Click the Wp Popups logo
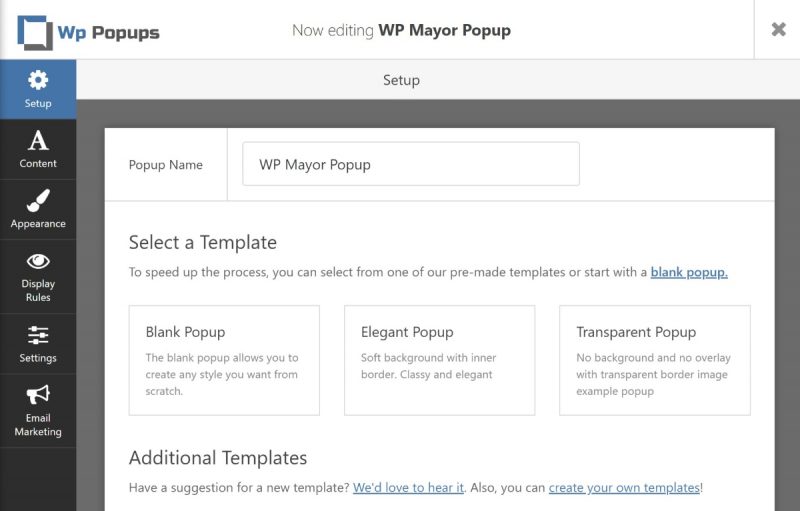Screen dimensions: 800x511 click(88, 33)
